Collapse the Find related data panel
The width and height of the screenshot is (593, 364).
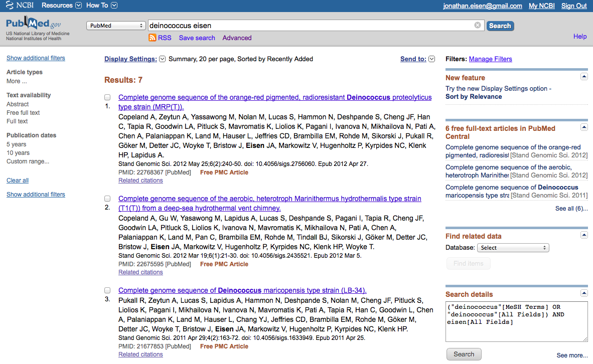click(584, 235)
